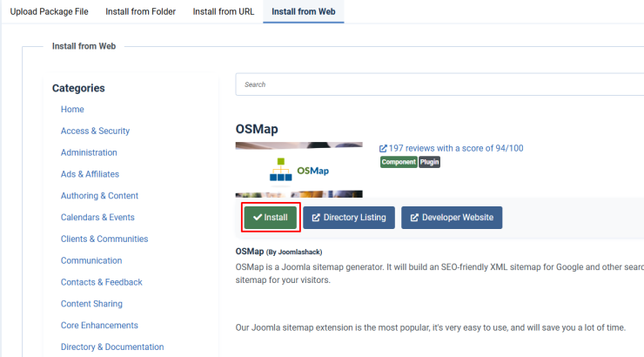The height and width of the screenshot is (357, 644).
Task: Open the Communication category
Action: (x=91, y=260)
